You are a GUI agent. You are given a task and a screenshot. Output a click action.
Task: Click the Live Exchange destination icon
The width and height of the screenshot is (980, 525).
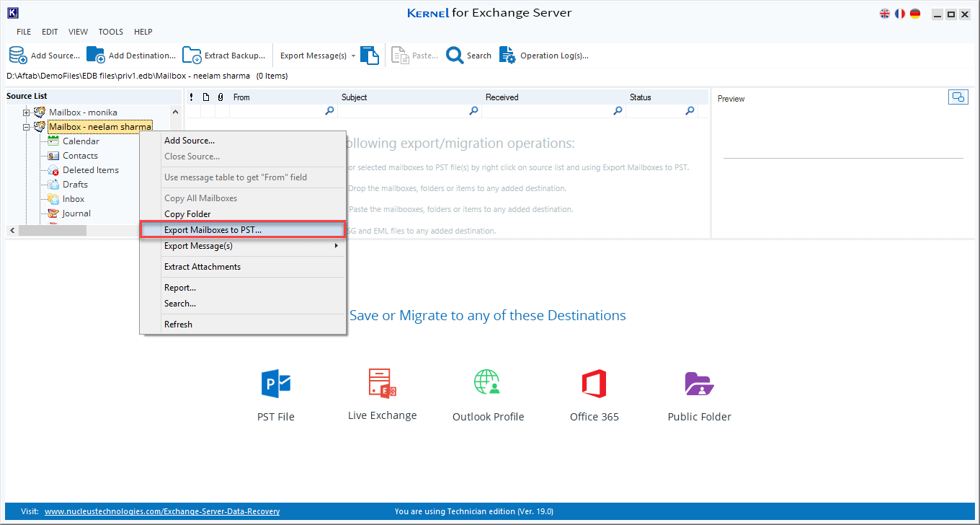(383, 383)
